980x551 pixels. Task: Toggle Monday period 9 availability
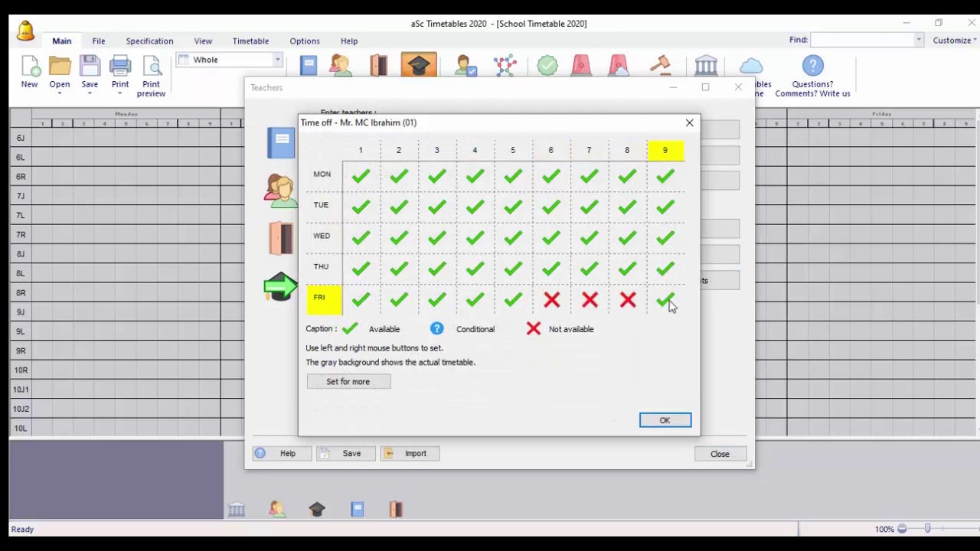665,177
